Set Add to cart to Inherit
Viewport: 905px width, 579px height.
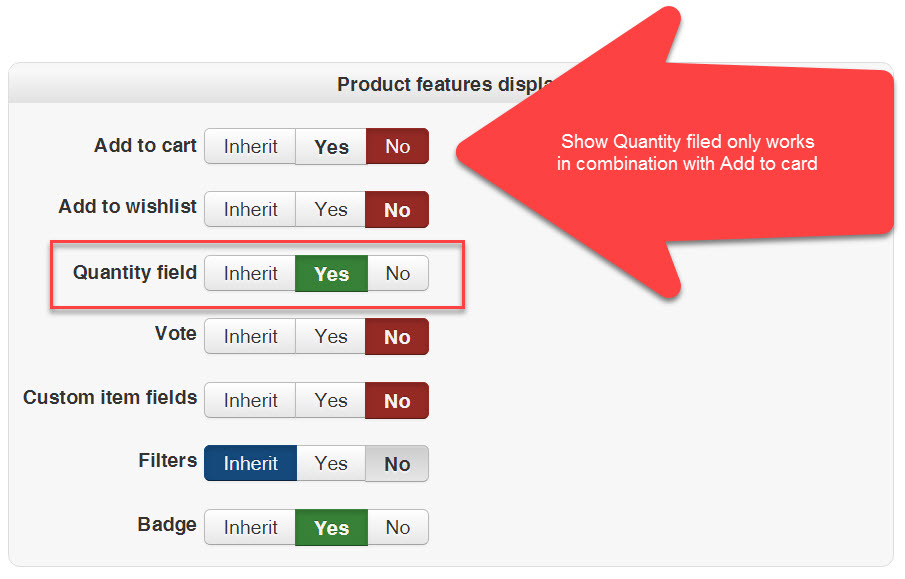[x=250, y=146]
